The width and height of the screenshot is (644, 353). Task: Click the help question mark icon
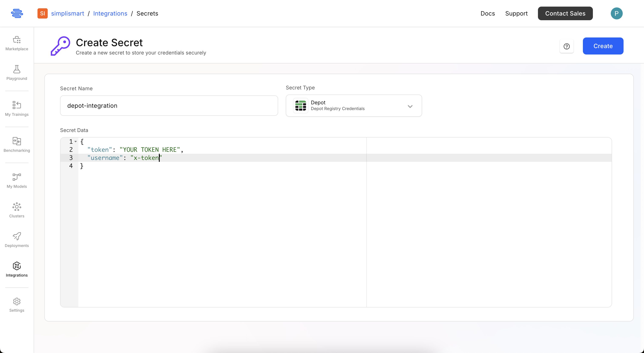[566, 46]
